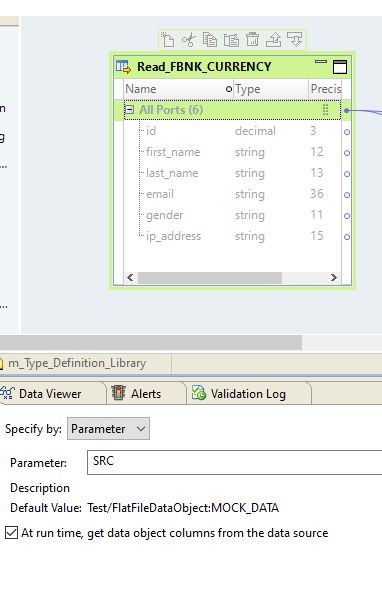Click the precision value 15 for ip_address
This screenshot has width=382, height=596.
click(317, 236)
